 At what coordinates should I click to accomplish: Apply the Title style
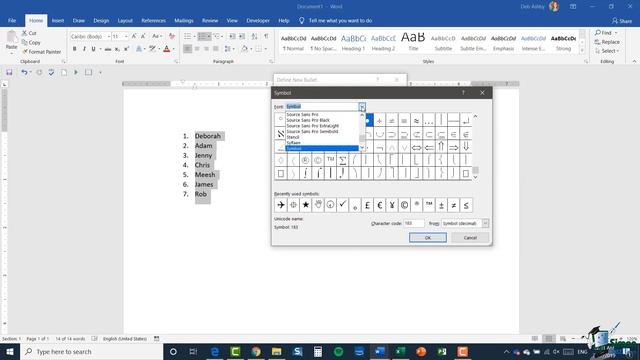click(x=413, y=42)
